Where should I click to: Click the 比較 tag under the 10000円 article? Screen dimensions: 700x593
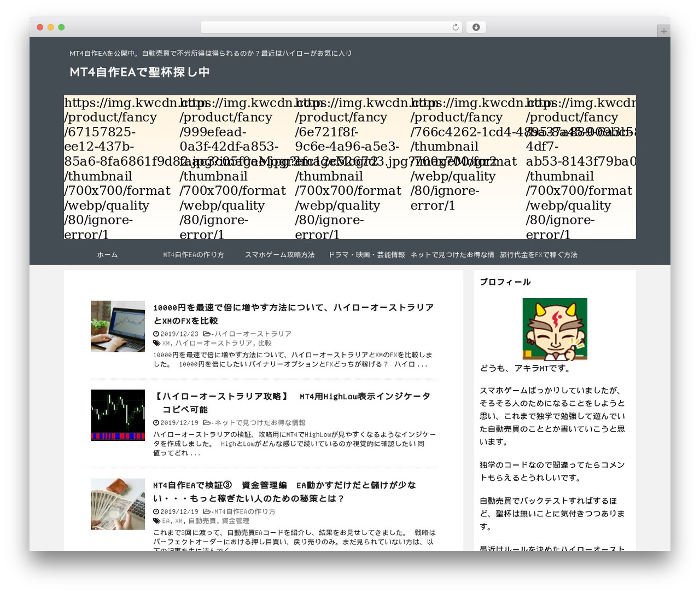pos(265,343)
